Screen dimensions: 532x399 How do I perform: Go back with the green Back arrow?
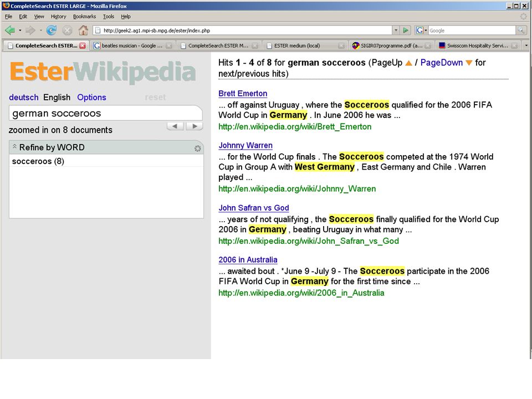pyautogui.click(x=10, y=30)
